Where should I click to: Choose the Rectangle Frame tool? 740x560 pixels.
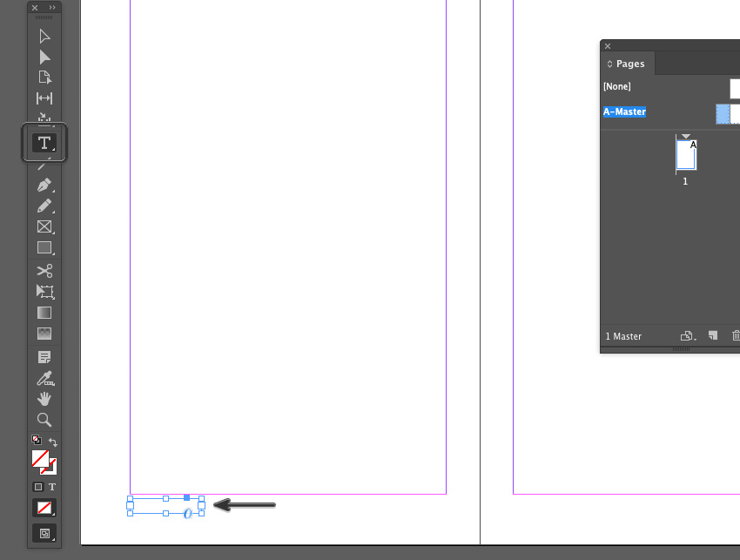pos(44,227)
